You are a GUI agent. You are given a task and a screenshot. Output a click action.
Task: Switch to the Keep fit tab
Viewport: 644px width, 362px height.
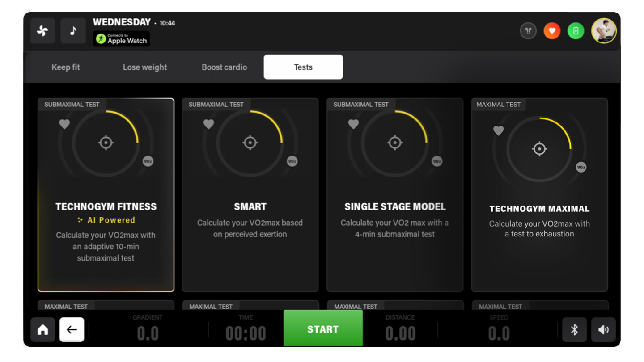(x=66, y=67)
